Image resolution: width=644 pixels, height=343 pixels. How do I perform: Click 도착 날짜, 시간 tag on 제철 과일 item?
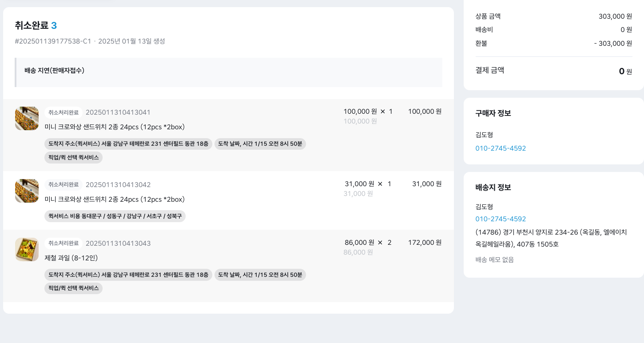pos(260,275)
